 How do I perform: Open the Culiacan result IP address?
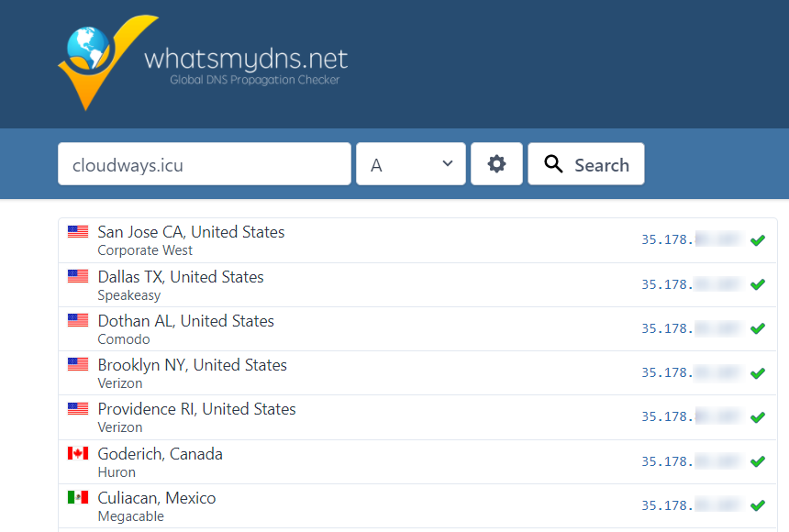pyautogui.click(x=693, y=505)
